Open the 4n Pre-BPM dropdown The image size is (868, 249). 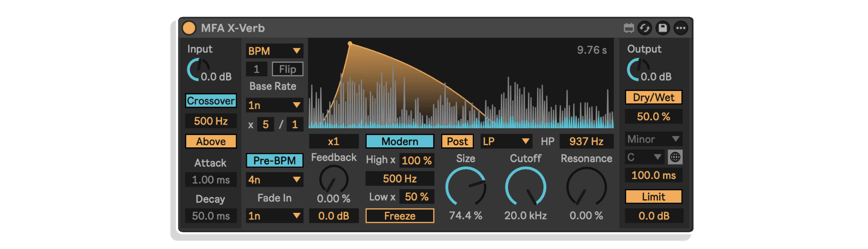coord(274,180)
